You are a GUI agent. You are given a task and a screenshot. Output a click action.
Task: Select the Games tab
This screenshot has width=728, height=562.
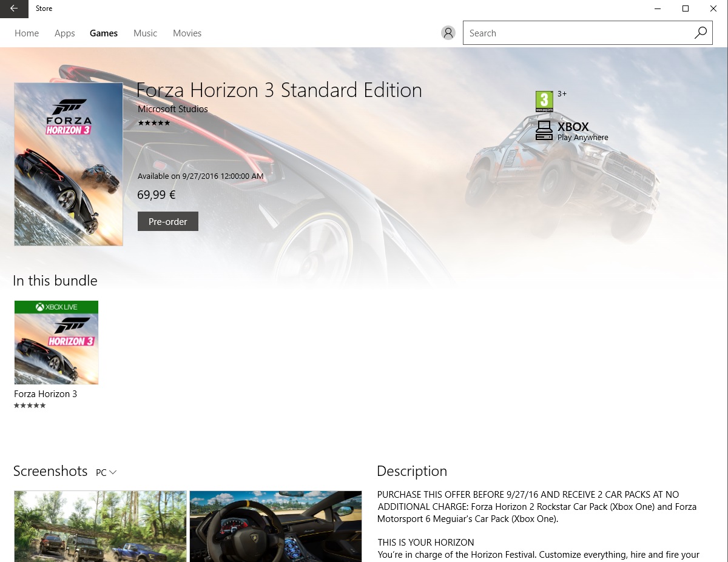[x=104, y=33]
